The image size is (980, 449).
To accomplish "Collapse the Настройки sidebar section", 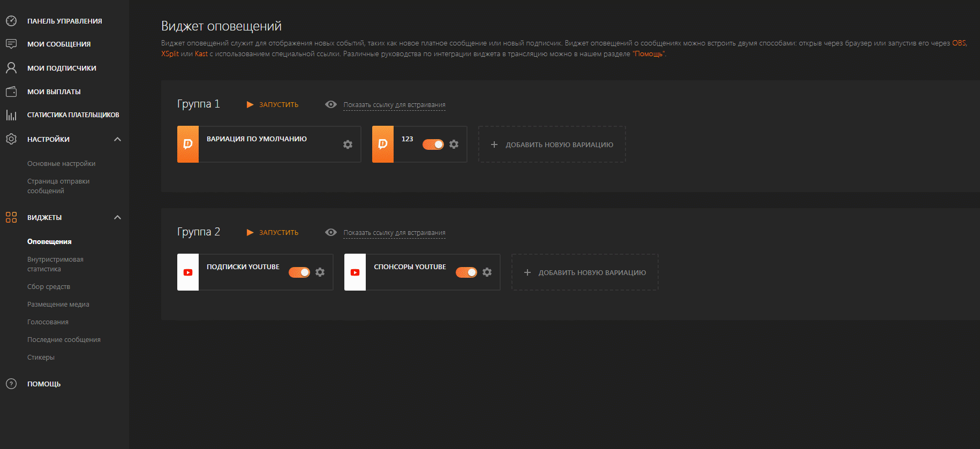I will tap(117, 139).
